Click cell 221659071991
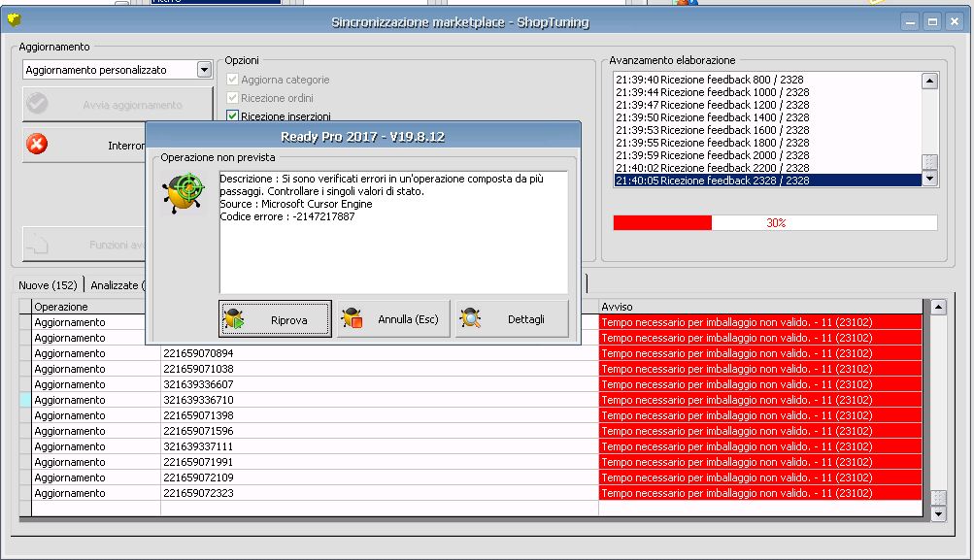 point(380,462)
